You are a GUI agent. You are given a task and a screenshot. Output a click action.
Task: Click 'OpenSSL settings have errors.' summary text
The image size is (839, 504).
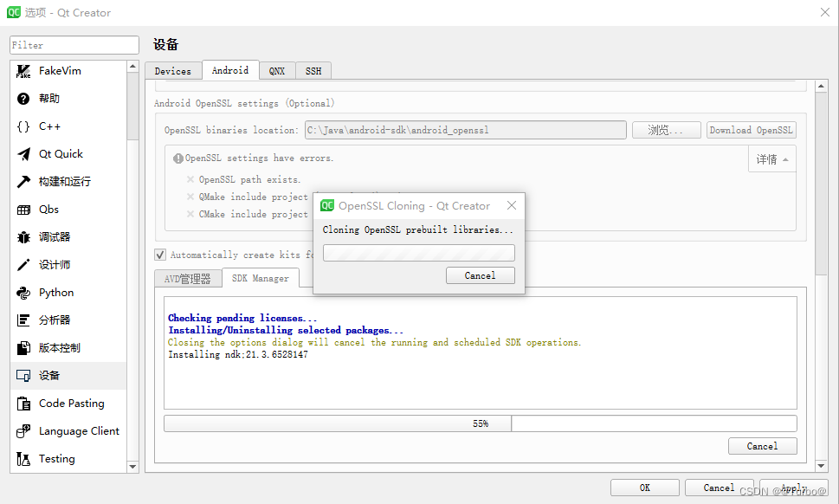pos(259,158)
